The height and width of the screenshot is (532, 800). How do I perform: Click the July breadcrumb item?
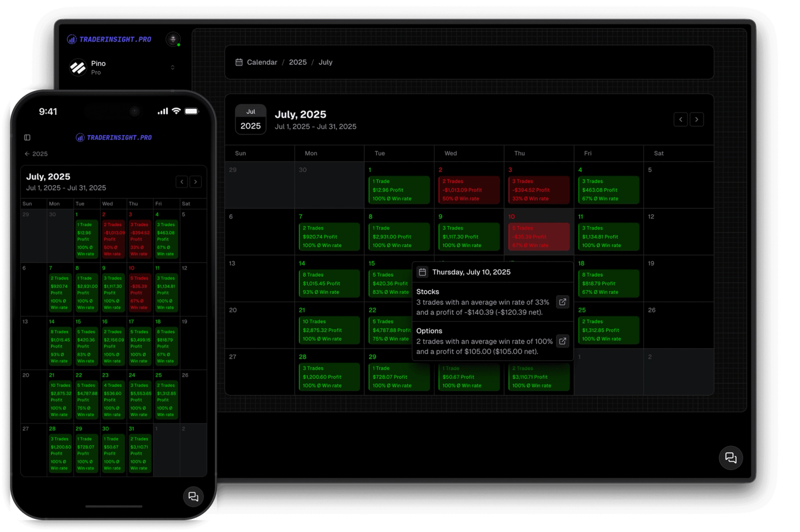point(325,62)
